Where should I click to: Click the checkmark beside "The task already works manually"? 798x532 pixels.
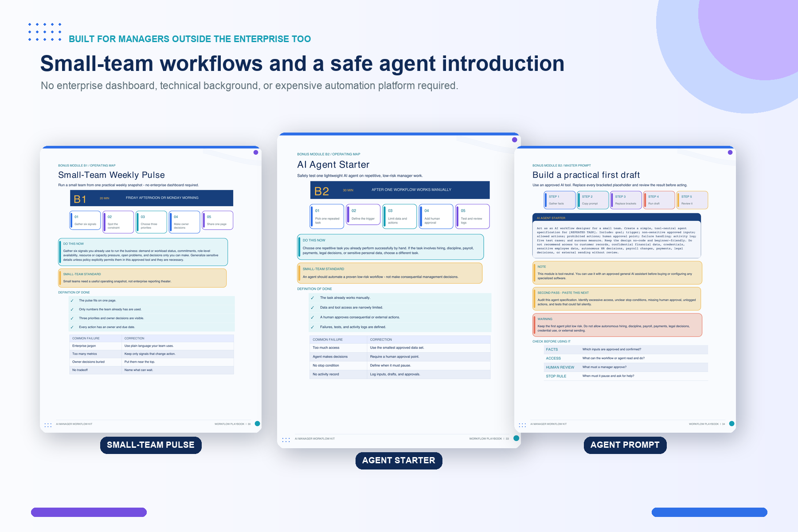[x=312, y=298]
